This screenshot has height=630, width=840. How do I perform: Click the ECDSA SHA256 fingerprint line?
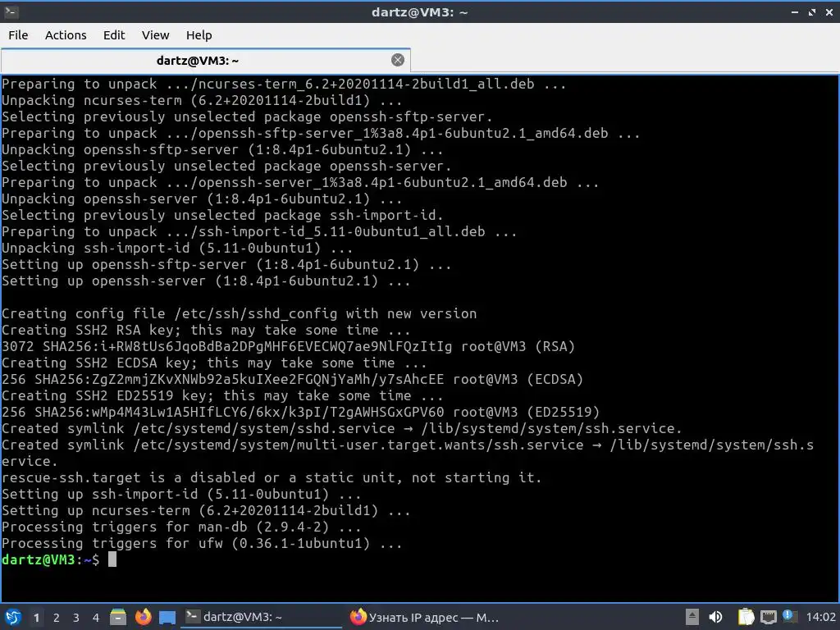[293, 379]
